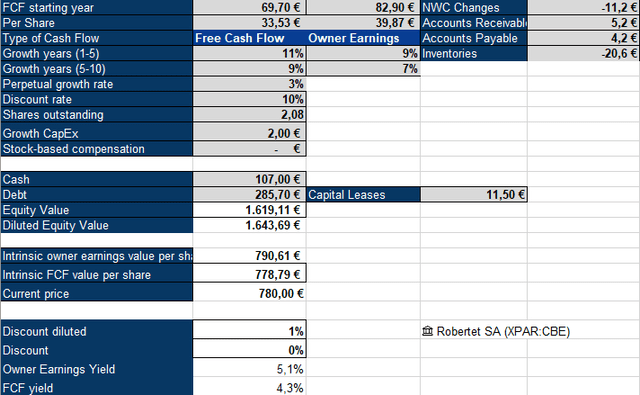Select the Equity Value 1.619,11 € cell

(249, 210)
